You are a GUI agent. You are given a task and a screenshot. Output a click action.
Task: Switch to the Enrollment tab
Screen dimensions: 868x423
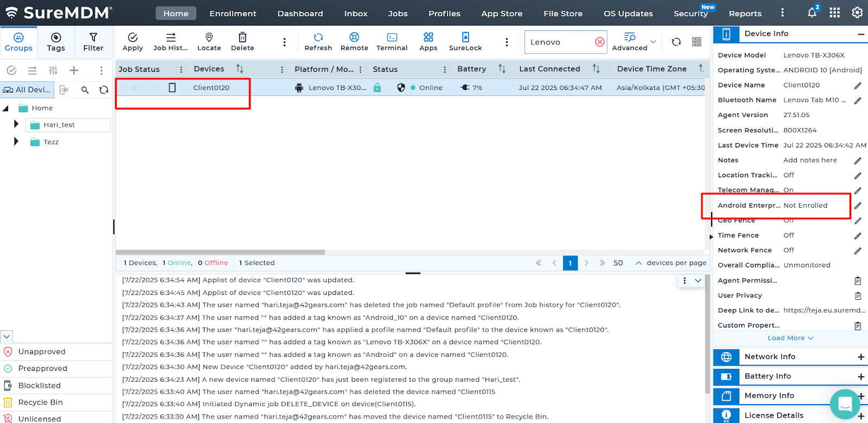(233, 14)
